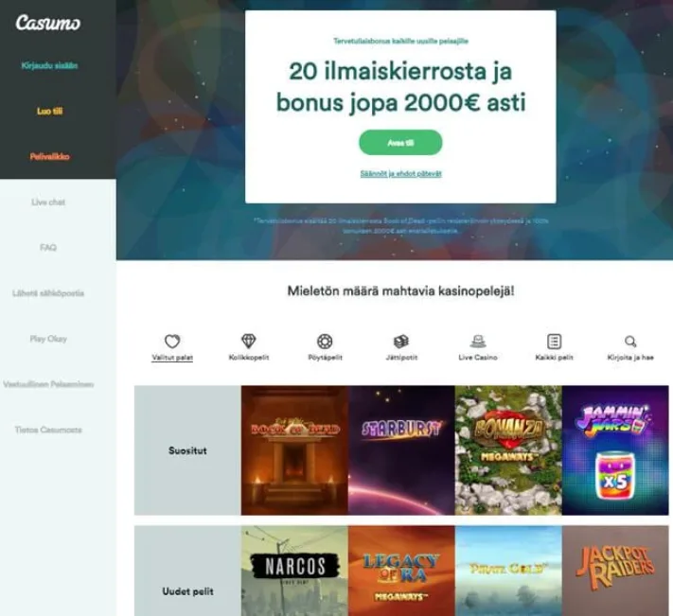673x616 pixels.
Task: Open Pelivalikko in sidebar
Action: [49, 156]
